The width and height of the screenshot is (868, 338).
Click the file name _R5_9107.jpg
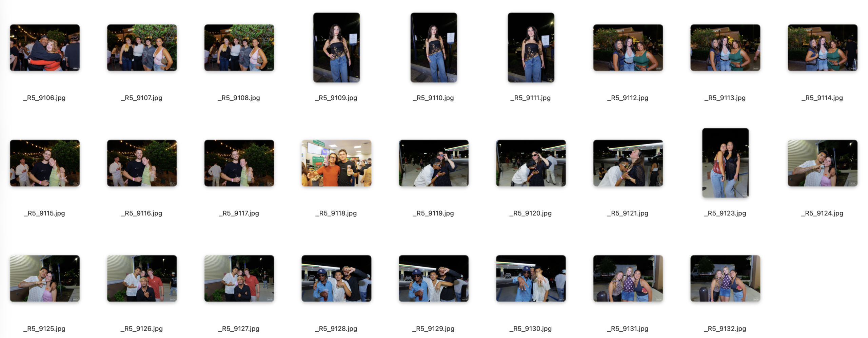142,98
